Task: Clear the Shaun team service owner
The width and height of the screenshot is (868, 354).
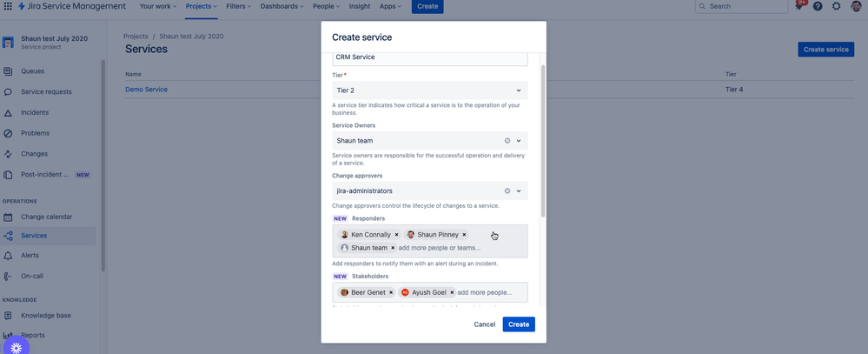Action: coord(507,141)
